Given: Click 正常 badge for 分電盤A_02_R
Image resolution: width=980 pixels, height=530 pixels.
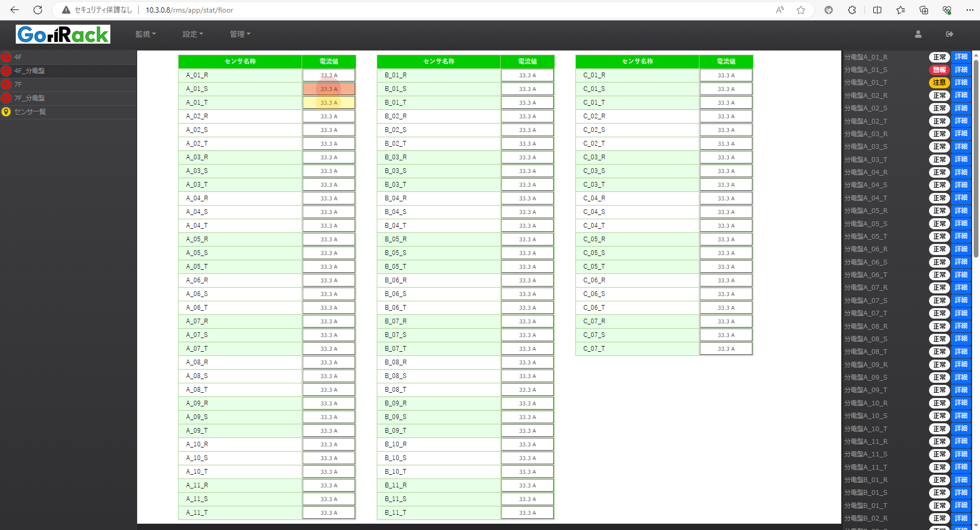Looking at the screenshot, I should pos(940,95).
